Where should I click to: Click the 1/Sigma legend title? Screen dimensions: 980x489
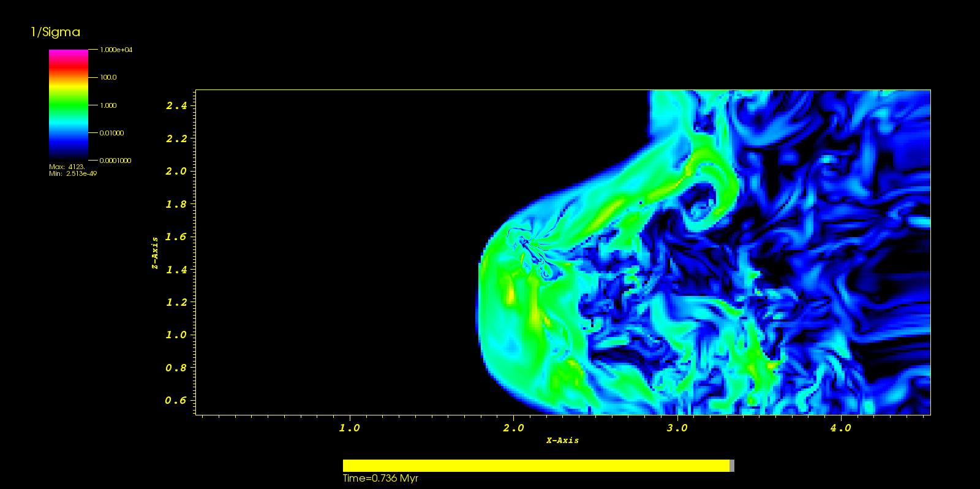[x=55, y=32]
